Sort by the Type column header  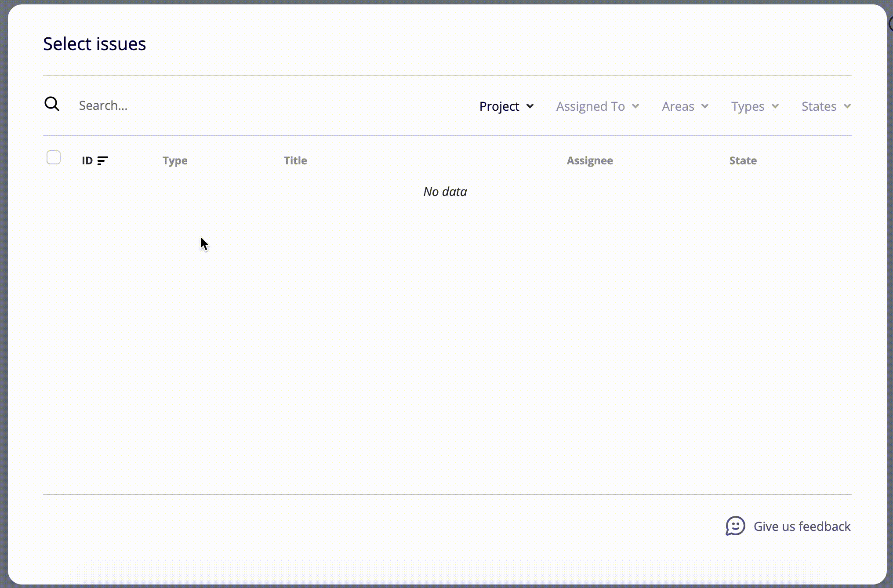(x=175, y=161)
